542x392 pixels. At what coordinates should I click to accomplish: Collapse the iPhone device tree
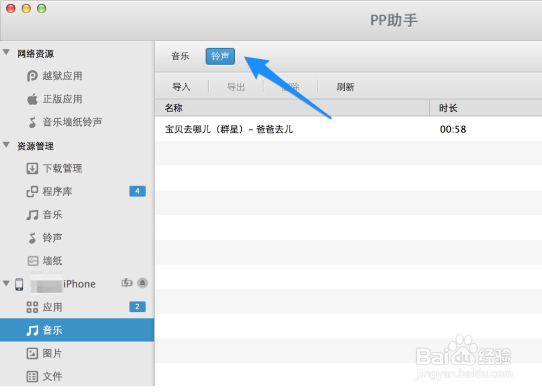point(6,284)
